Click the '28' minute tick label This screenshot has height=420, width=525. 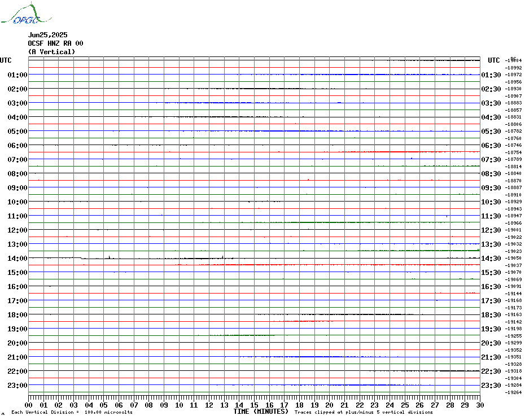point(450,405)
